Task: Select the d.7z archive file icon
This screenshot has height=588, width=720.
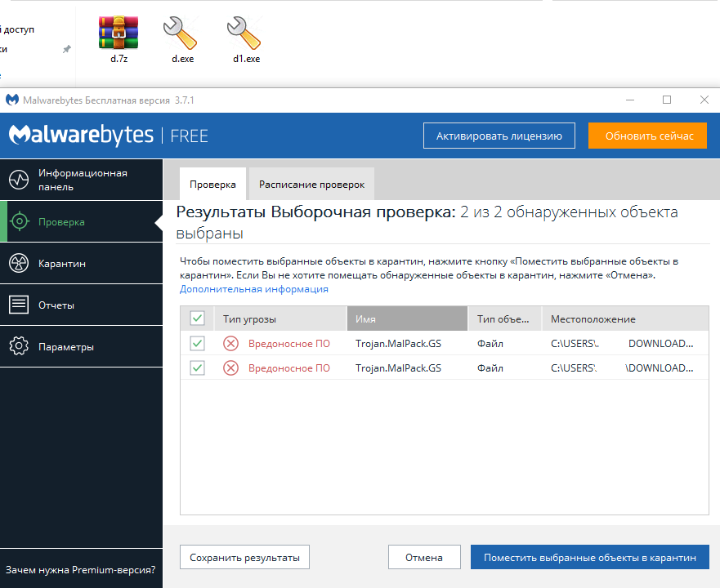Action: (119, 32)
